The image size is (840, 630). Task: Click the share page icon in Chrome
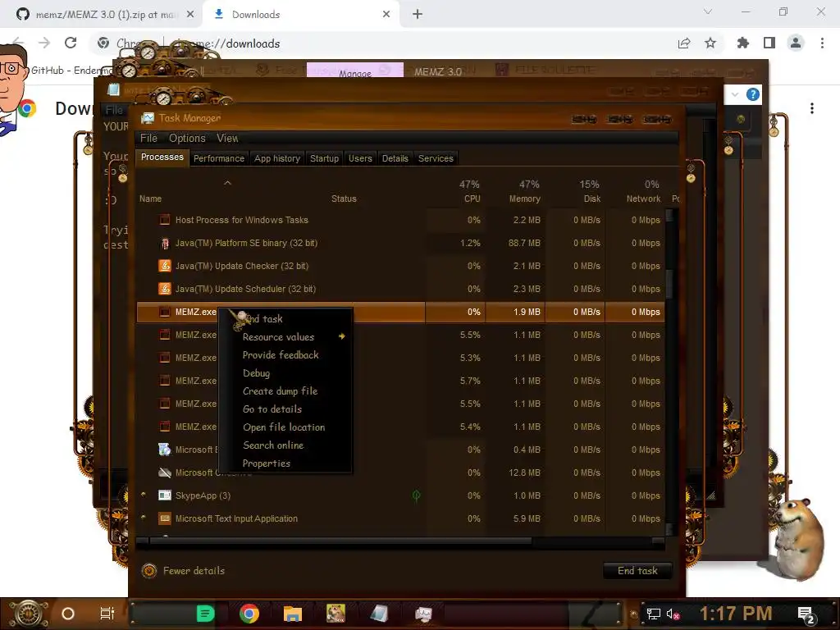(x=684, y=43)
